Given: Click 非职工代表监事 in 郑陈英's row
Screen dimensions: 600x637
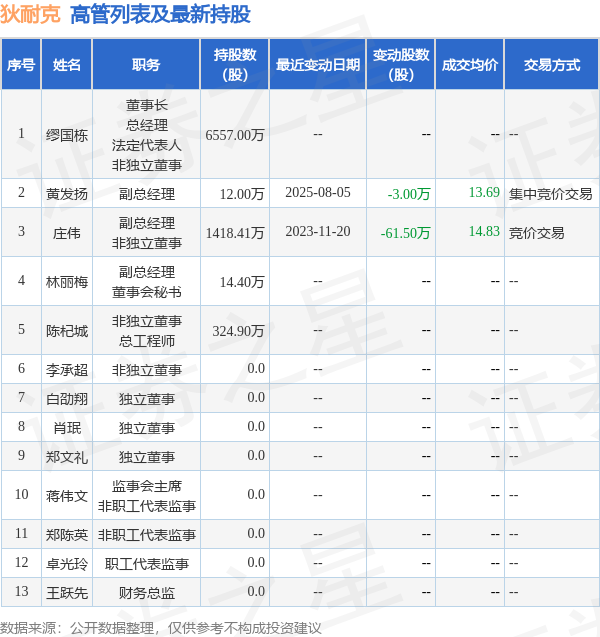Looking at the screenshot, I should [146, 535].
